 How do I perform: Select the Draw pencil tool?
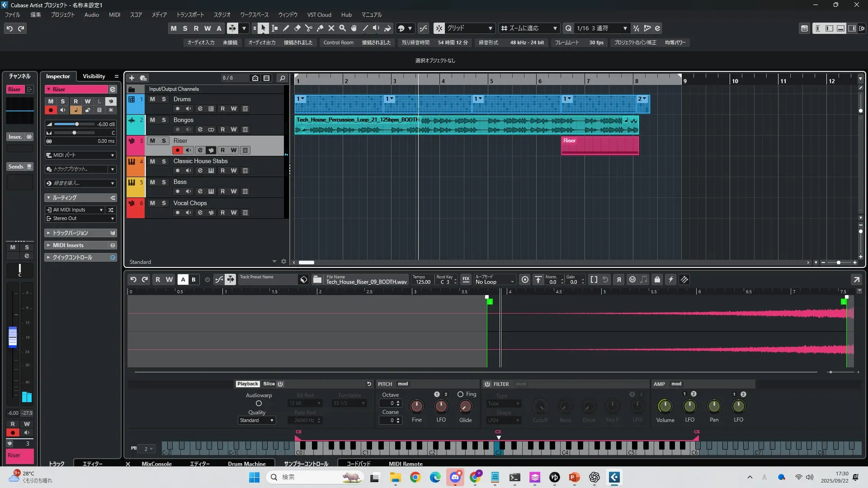(x=286, y=28)
